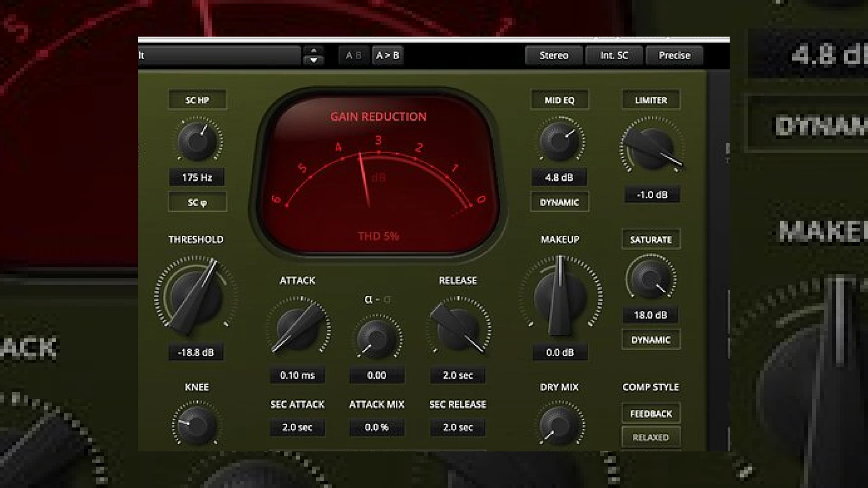Image resolution: width=868 pixels, height=488 pixels.
Task: Click the 0.0 dB makeup value
Action: click(x=560, y=352)
